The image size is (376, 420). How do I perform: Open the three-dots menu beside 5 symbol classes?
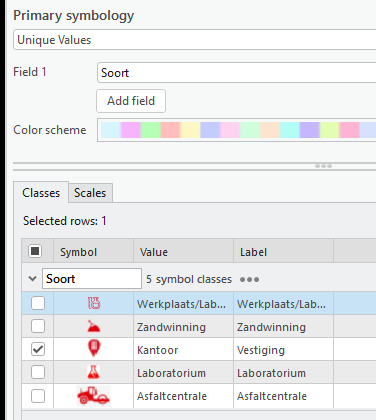click(x=249, y=279)
